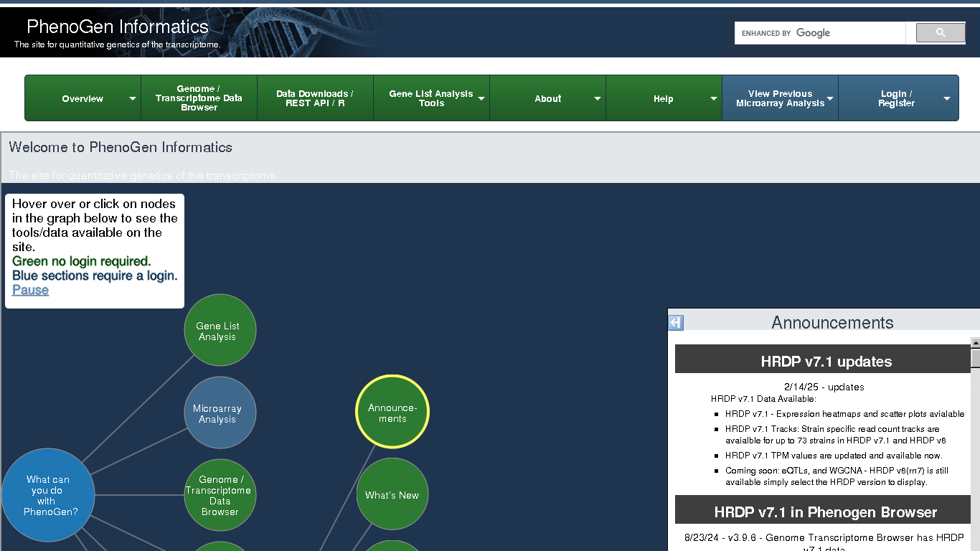This screenshot has height=551, width=980.
Task: Click the 'What can you do with PhenoGen?' node
Action: point(48,494)
